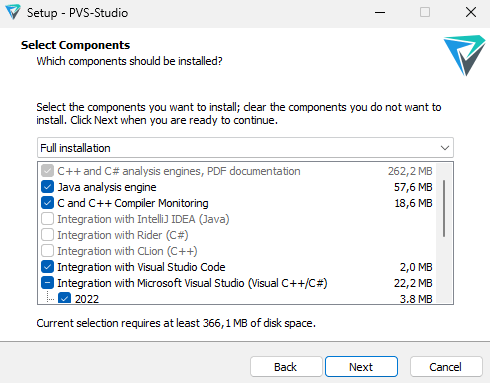The height and width of the screenshot is (383, 490).
Task: Click the '18,6 MB' size value
Action: [413, 203]
